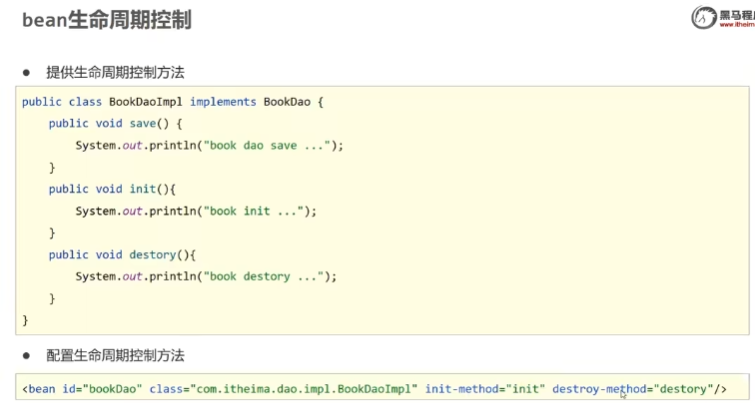The width and height of the screenshot is (755, 403).
Task: Click the 配置生命周期控制方法 heading text
Action: pos(115,356)
